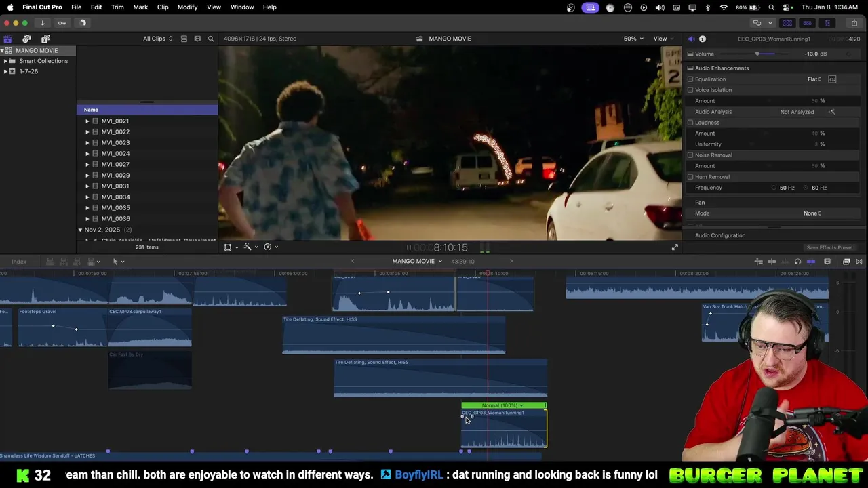Screen dimensions: 868x488
Task: Open the Transform tool icon below viewer
Action: click(x=228, y=247)
